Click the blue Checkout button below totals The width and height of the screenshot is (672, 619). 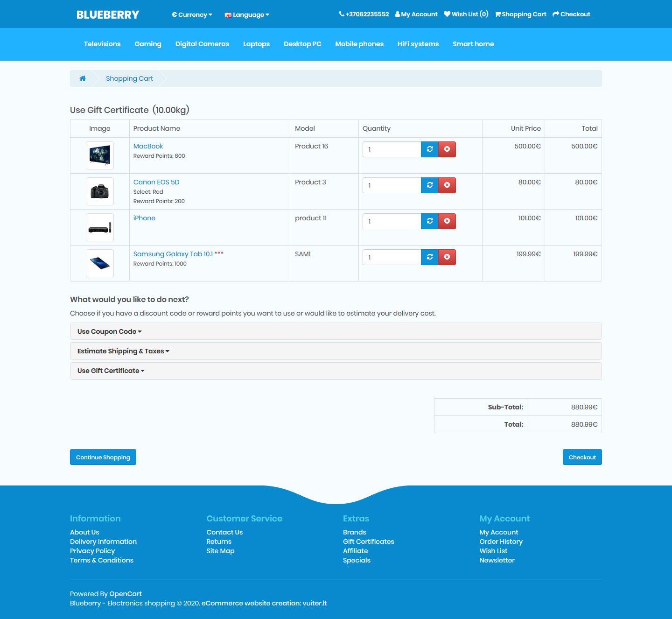(582, 457)
